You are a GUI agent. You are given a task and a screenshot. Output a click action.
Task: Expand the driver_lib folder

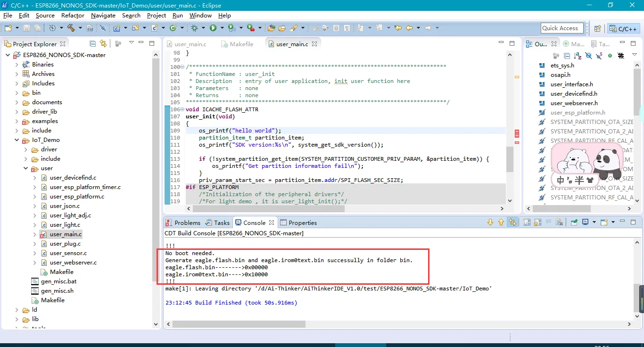click(17, 112)
